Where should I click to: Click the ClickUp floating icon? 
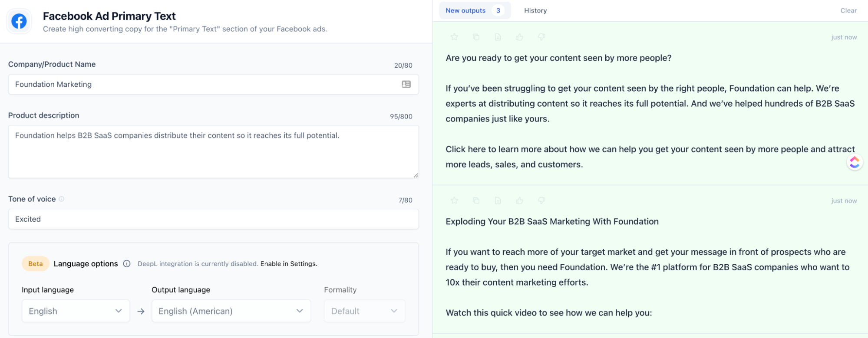pos(854,162)
